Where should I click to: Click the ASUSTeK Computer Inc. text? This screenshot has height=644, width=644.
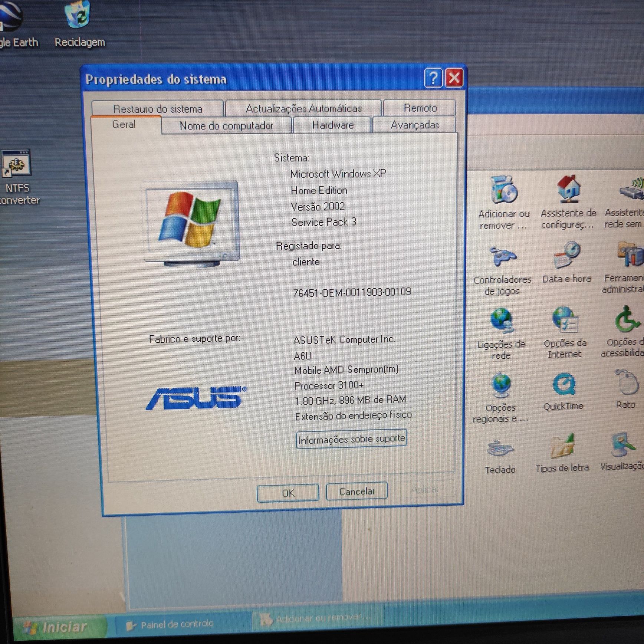[344, 339]
